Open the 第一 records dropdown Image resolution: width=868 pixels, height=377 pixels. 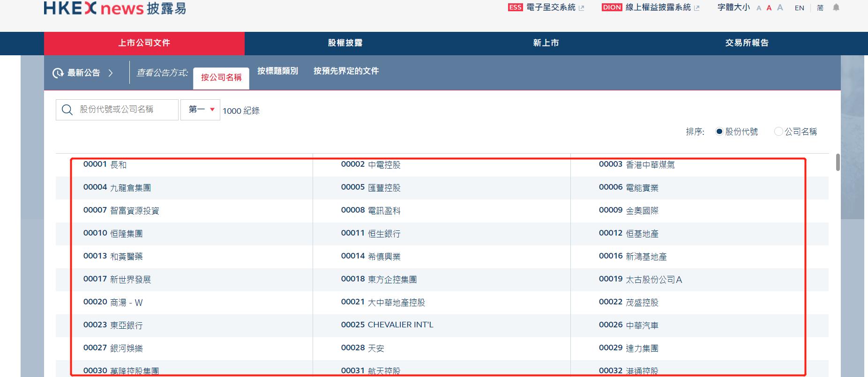[x=200, y=110]
